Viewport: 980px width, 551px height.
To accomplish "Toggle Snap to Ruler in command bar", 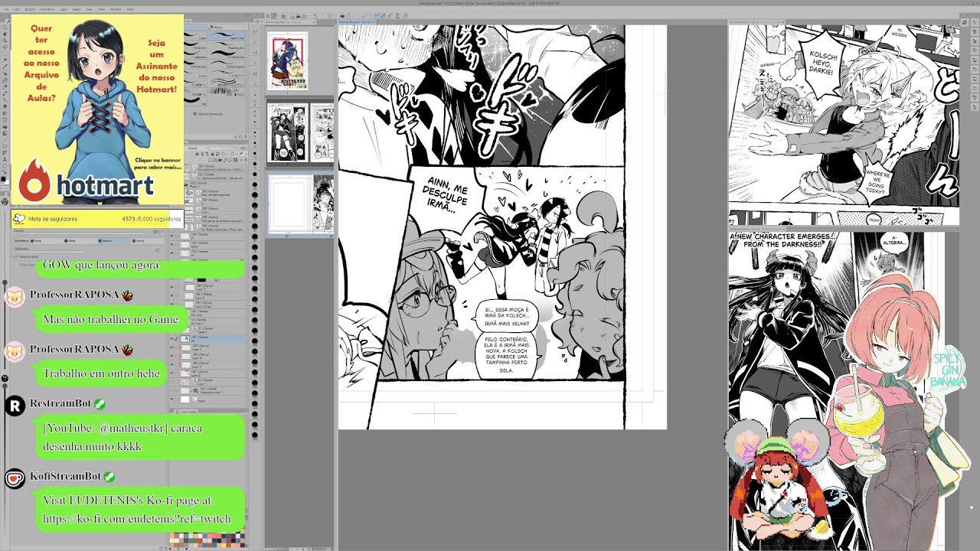I will [377, 16].
